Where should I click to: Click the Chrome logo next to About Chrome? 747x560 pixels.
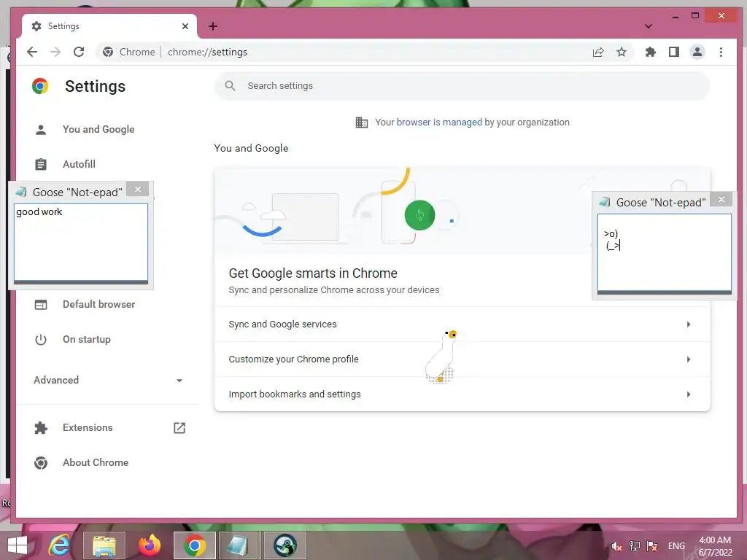click(41, 463)
